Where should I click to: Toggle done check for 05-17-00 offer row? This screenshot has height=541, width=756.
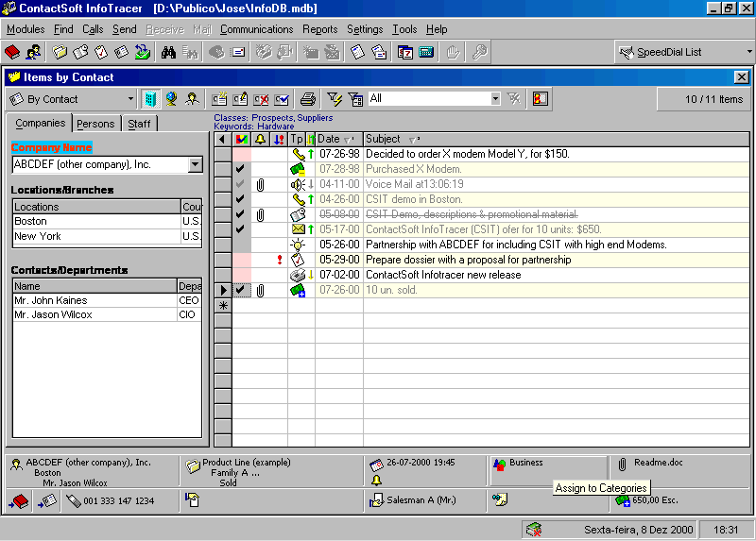click(241, 229)
